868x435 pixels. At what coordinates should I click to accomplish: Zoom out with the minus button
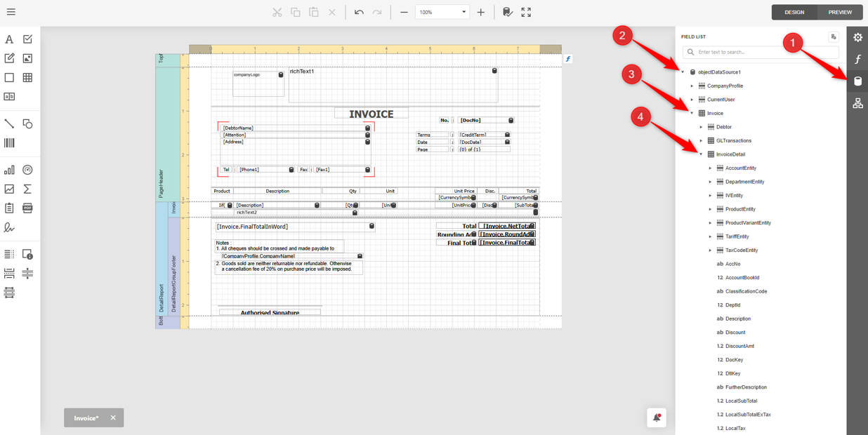coord(404,12)
